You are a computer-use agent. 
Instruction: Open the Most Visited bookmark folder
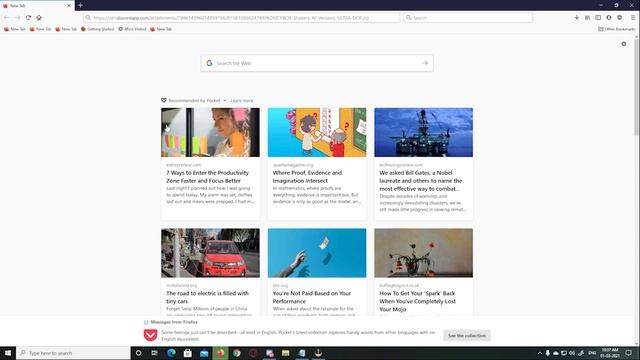click(132, 29)
